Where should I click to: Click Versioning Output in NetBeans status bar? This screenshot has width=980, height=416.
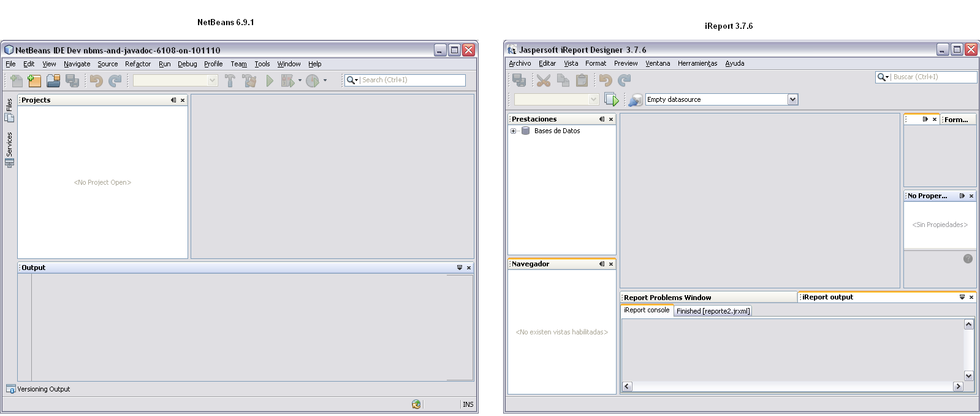tap(38, 389)
